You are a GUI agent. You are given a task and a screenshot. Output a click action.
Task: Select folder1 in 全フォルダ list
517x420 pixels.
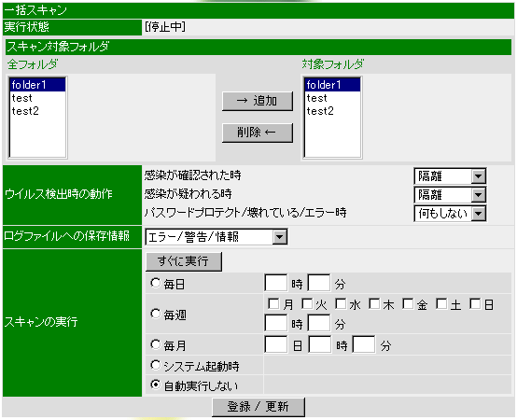click(37, 85)
